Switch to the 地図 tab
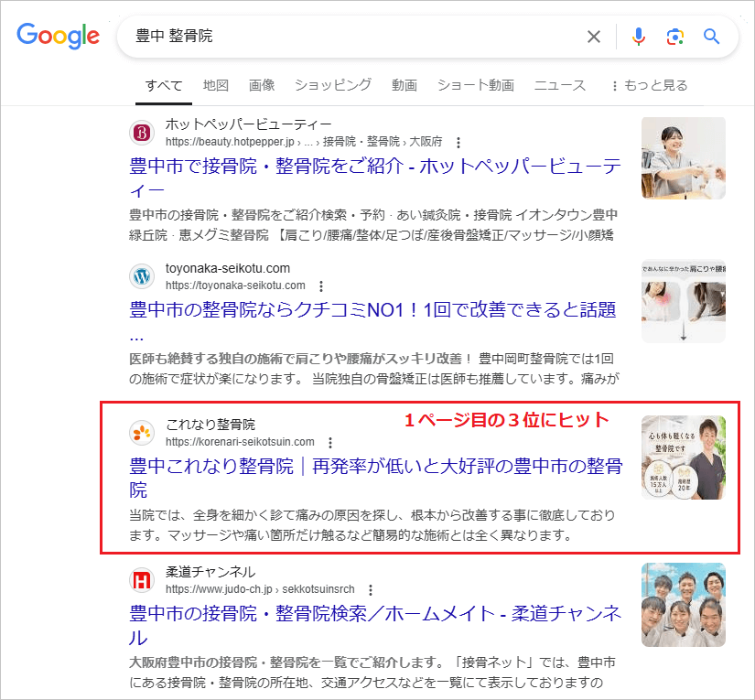The width and height of the screenshot is (755, 700). tap(215, 84)
